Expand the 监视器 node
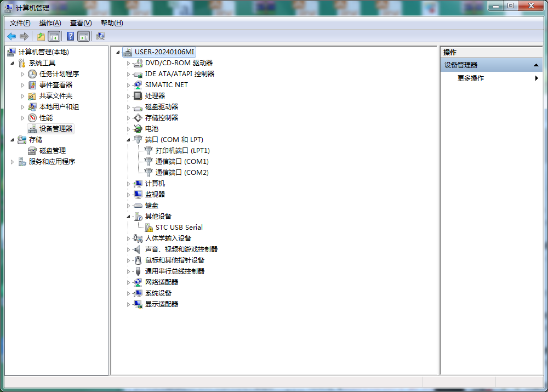This screenshot has width=548, height=392. (x=128, y=195)
